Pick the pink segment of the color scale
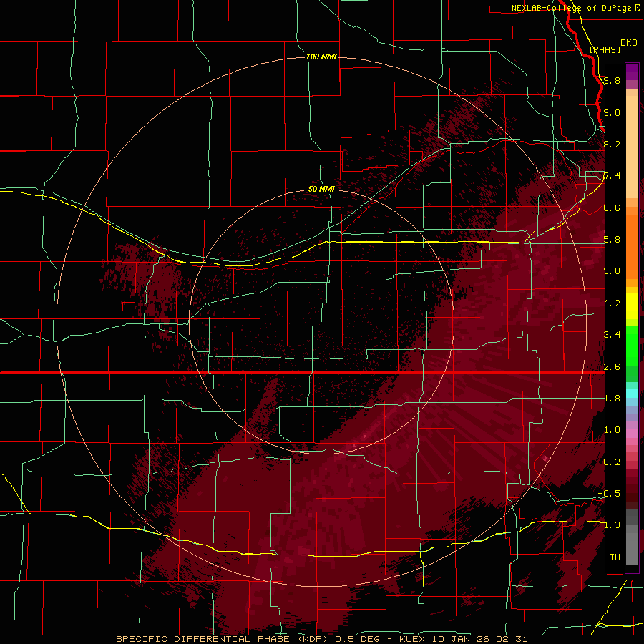This screenshot has width=644, height=644. click(x=632, y=434)
